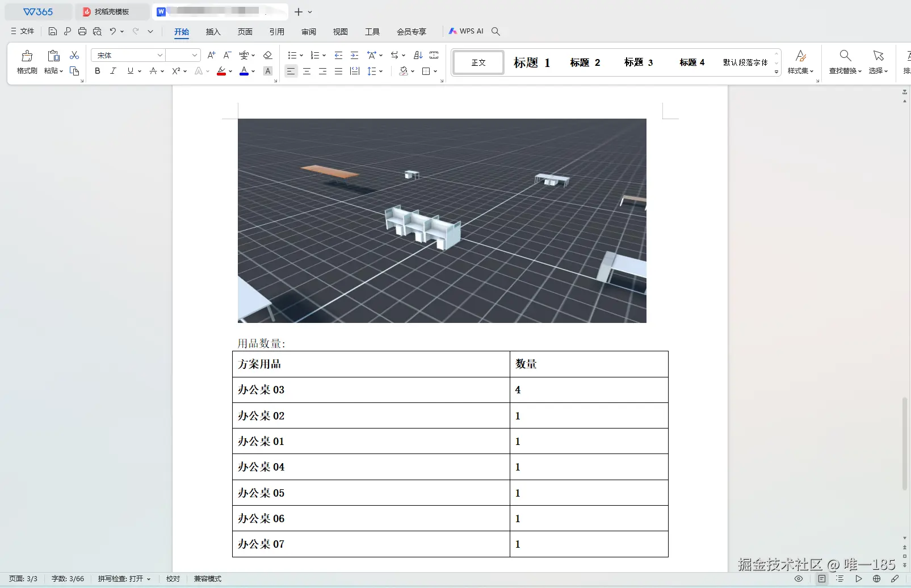The image size is (911, 588).
Task: Open the font name dropdown
Action: coord(160,54)
